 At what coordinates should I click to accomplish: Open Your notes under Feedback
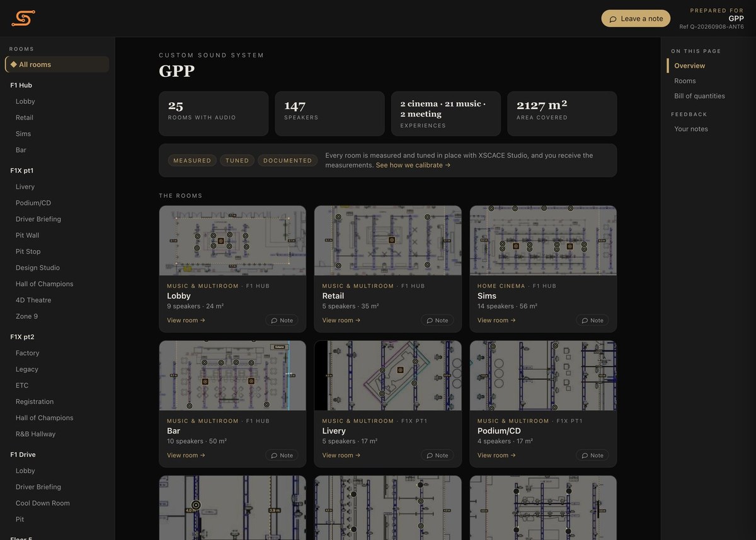(x=691, y=129)
